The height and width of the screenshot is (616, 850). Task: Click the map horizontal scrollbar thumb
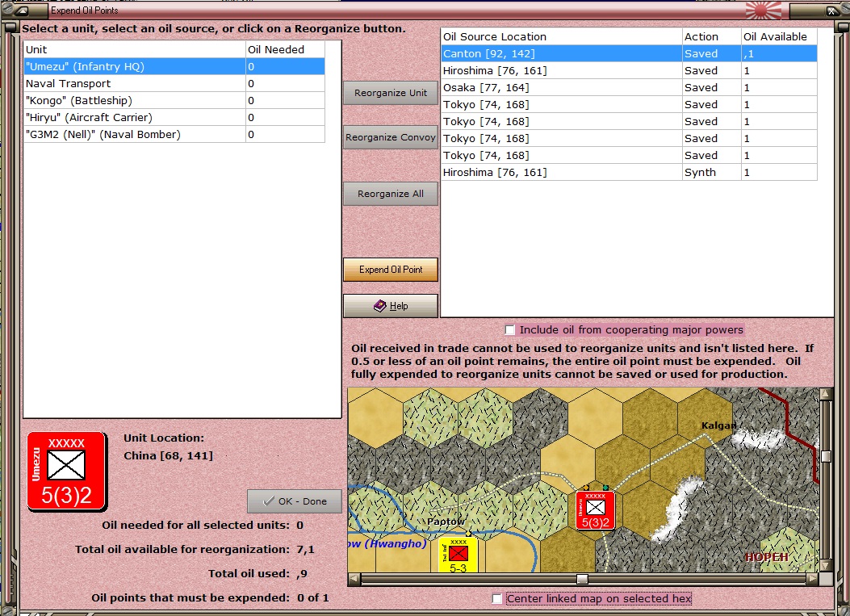coord(582,579)
